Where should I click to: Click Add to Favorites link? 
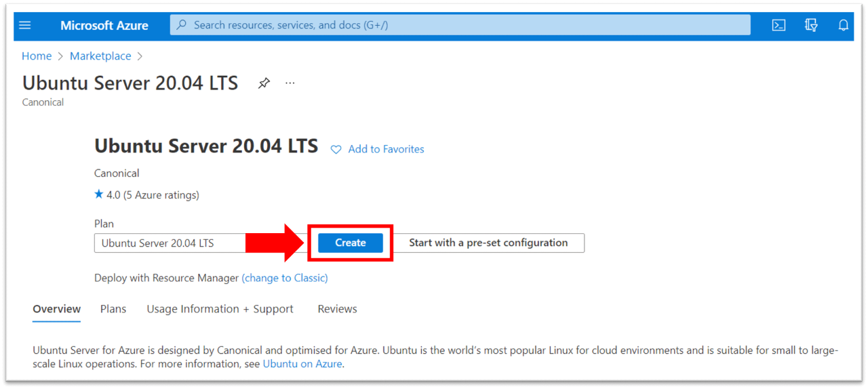[x=386, y=149]
